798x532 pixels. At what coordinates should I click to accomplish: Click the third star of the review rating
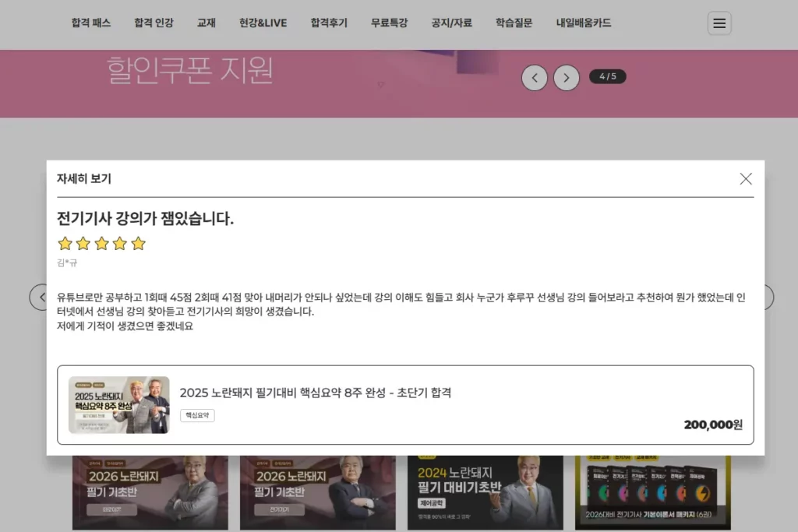[x=101, y=244]
